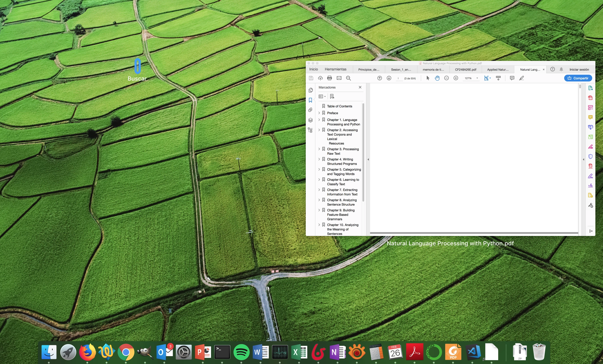The width and height of the screenshot is (603, 364).
Task: Click Iniciar sesión link
Action: click(x=579, y=70)
